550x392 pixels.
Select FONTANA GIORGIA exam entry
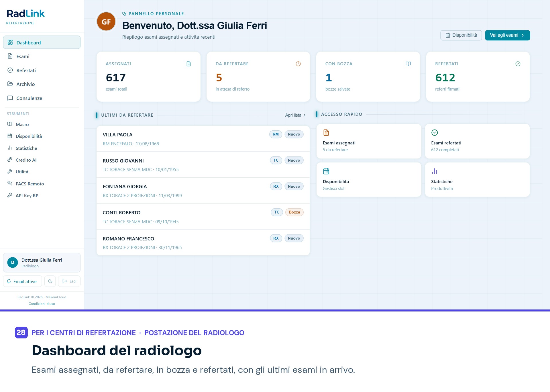coord(203,191)
